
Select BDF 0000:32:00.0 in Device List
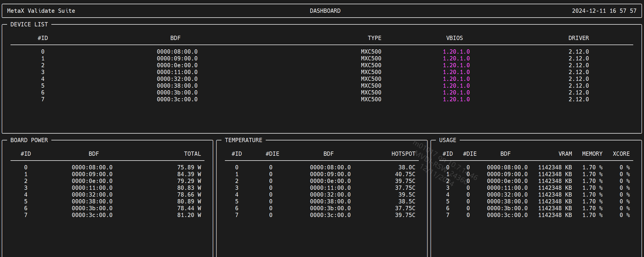click(x=177, y=79)
